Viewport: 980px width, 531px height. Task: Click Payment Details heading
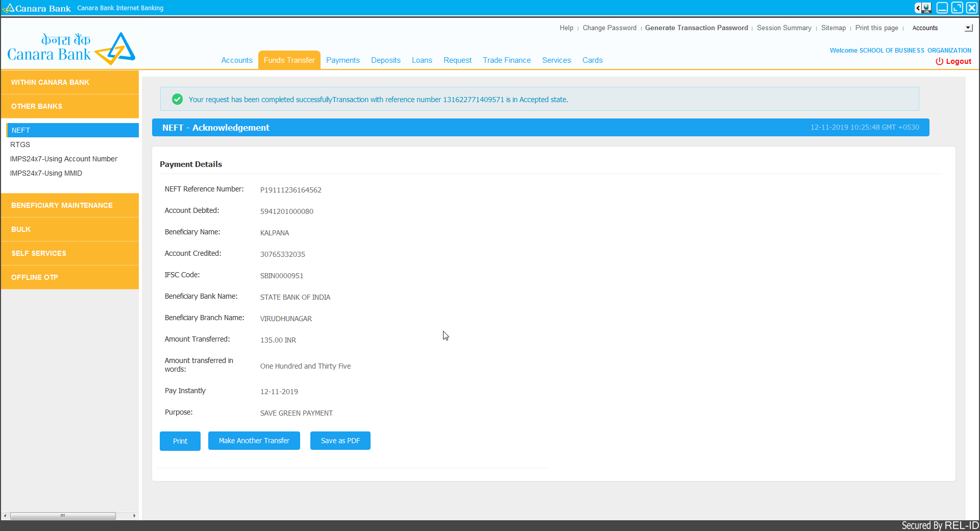click(191, 164)
